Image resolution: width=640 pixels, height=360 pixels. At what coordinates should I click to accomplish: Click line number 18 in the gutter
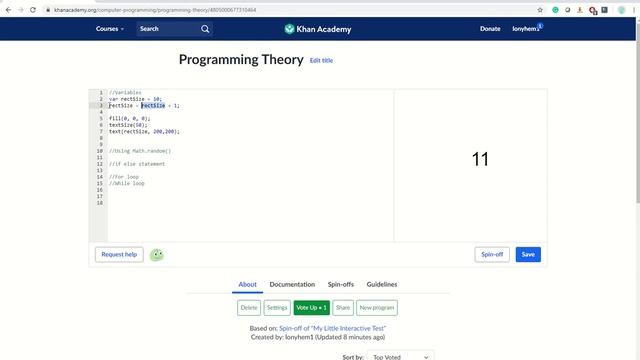[x=100, y=203]
